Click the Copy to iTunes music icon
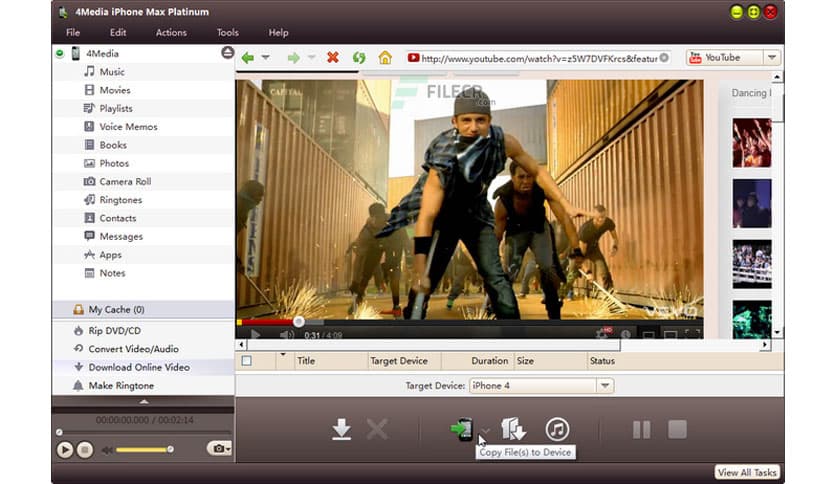836x484 pixels. click(557, 429)
